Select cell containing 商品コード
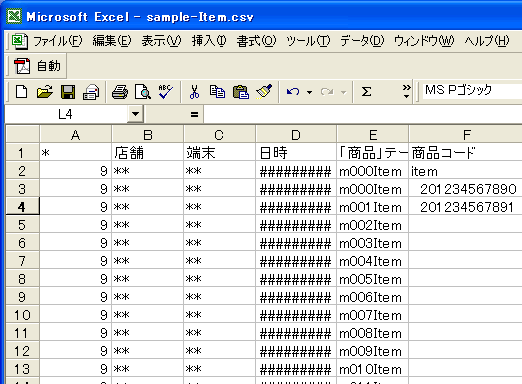 point(466,153)
